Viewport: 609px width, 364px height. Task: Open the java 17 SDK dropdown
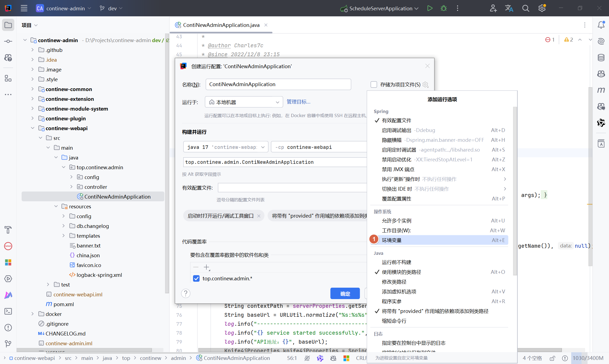226,147
